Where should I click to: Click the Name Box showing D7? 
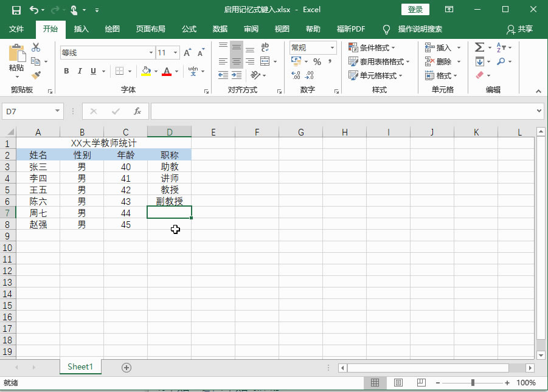(28, 111)
